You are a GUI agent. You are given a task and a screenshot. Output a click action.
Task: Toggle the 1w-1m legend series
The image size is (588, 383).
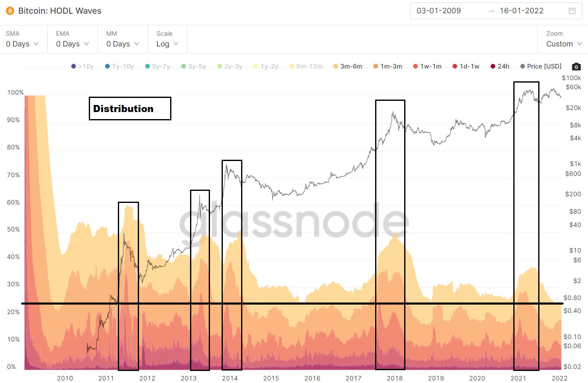click(x=427, y=66)
